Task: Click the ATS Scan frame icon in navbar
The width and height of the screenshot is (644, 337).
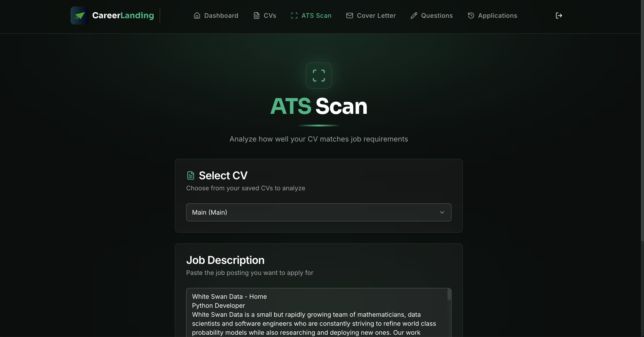Action: tap(294, 16)
